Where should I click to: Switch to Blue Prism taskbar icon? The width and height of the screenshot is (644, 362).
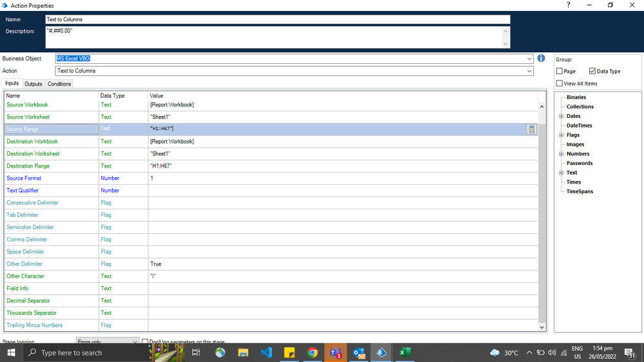[x=382, y=352]
